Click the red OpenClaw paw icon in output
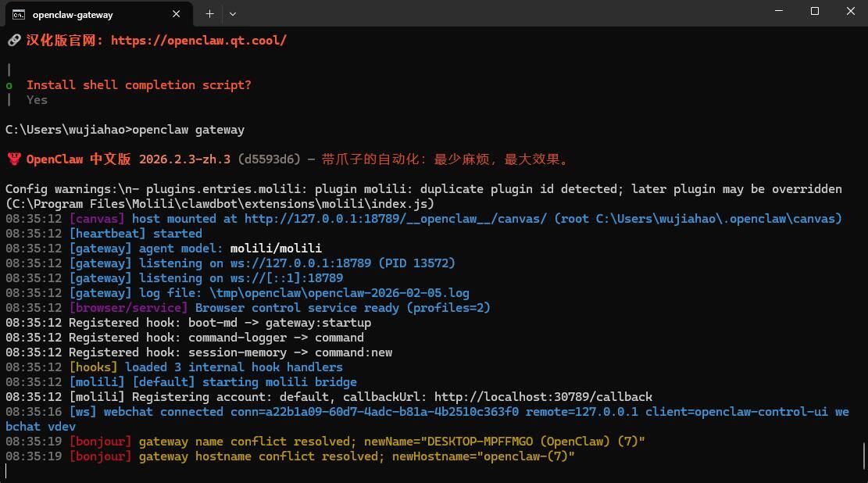 (13, 159)
